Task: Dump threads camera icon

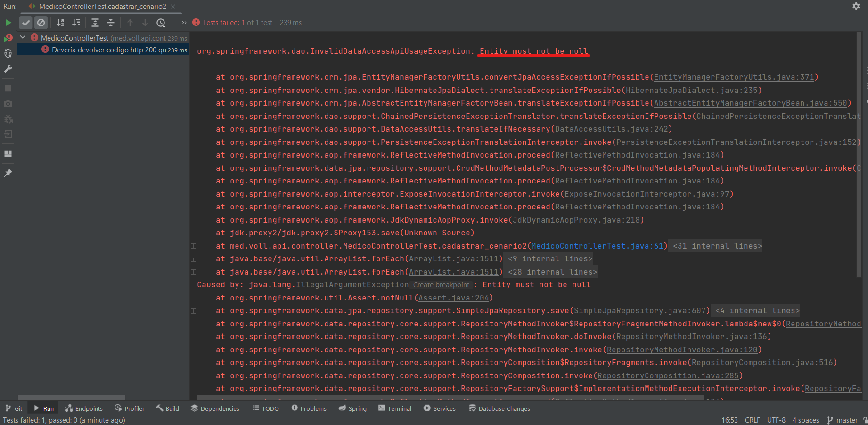Action: click(x=8, y=103)
